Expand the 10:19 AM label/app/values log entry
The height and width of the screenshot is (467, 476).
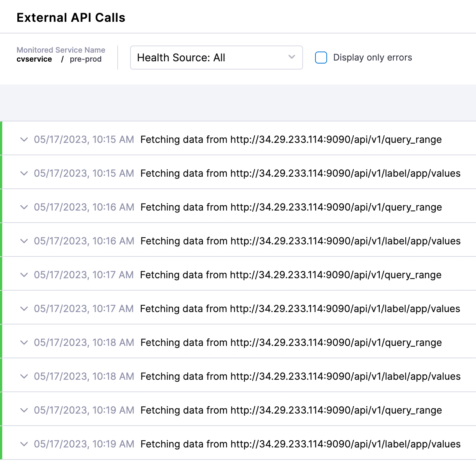tap(23, 444)
